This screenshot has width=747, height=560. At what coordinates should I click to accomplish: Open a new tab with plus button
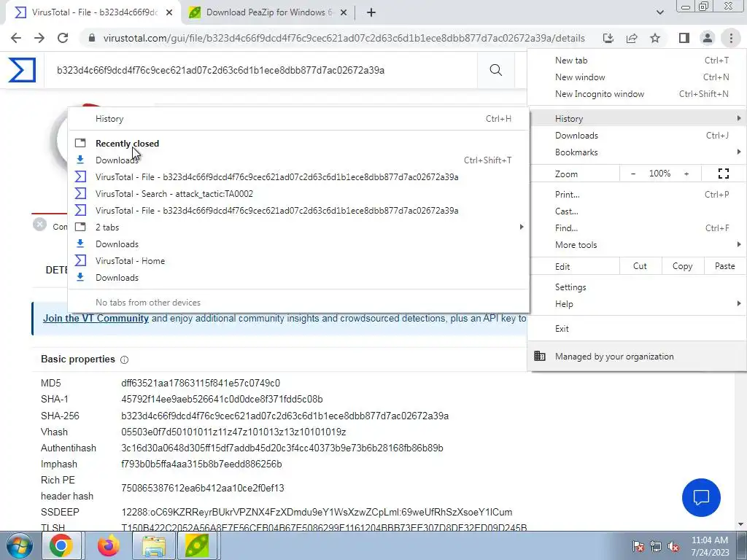371,13
